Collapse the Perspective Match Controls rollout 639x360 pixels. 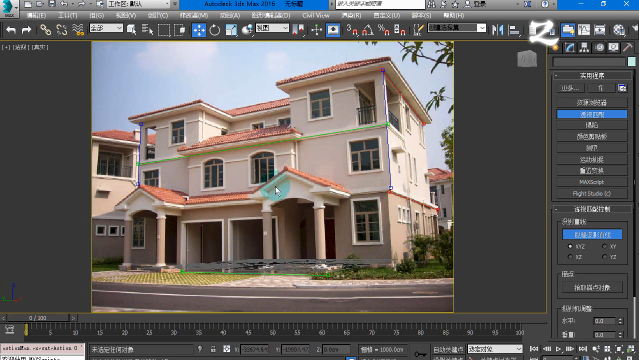click(x=592, y=209)
